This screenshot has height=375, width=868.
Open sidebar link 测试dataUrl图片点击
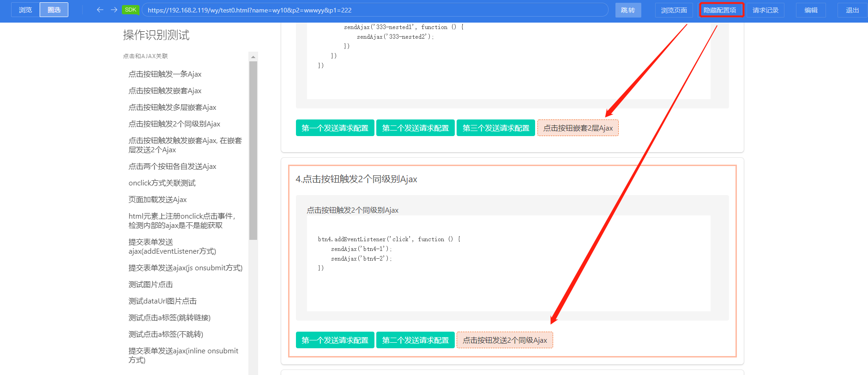pos(163,301)
